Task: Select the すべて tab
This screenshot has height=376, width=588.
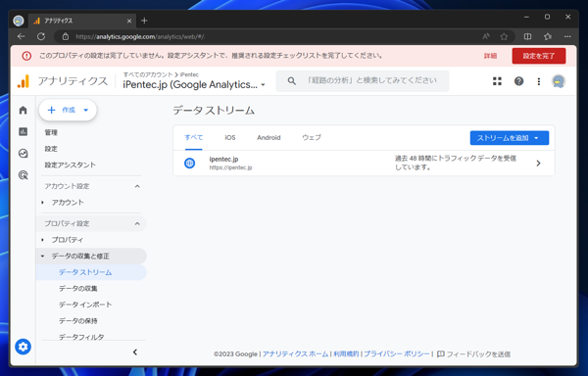Action: click(x=194, y=137)
